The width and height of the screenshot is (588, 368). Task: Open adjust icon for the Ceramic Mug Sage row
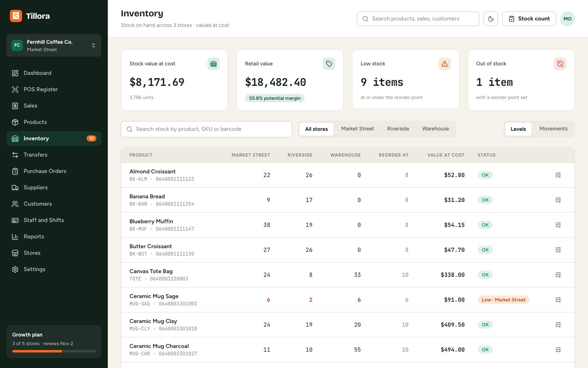pos(558,300)
